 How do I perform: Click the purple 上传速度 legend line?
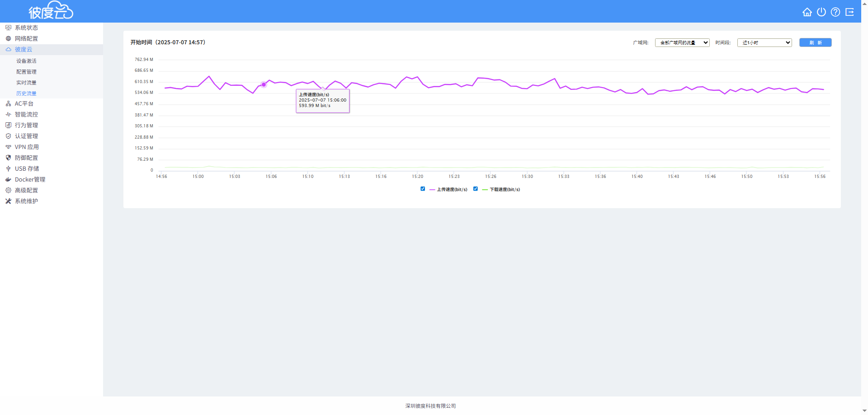point(432,190)
